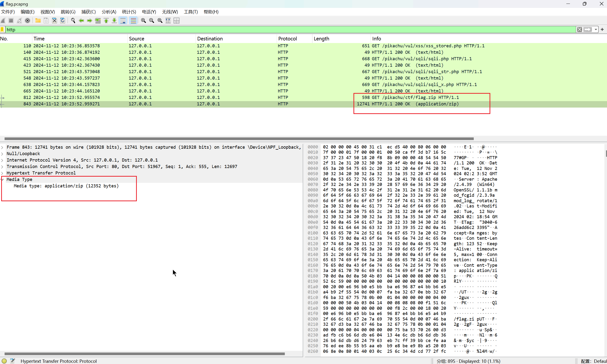Click the packet list horizontal scrollbar
The height and width of the screenshot is (364, 607).
(x=239, y=139)
